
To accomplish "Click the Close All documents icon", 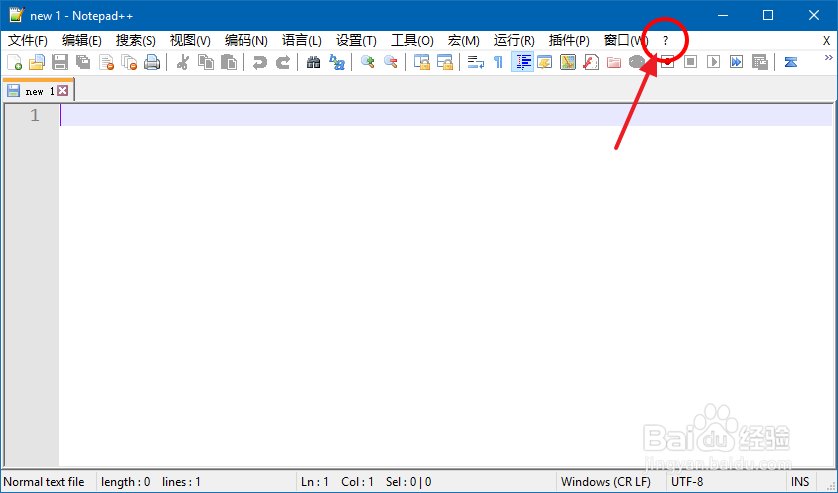I will [x=129, y=63].
